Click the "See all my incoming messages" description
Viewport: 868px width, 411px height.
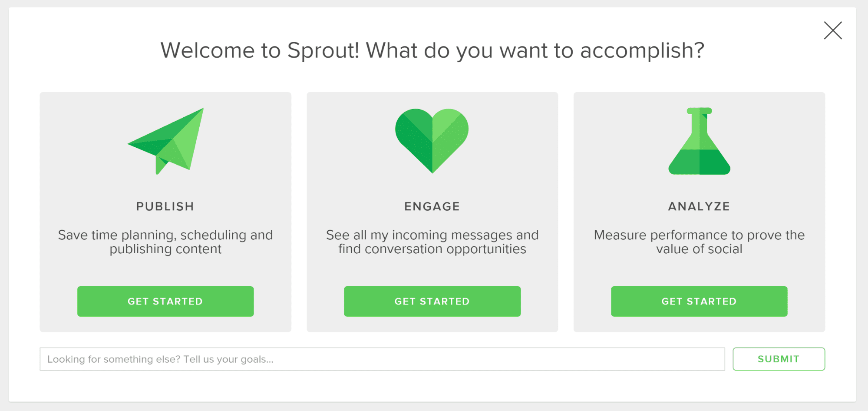(x=432, y=242)
